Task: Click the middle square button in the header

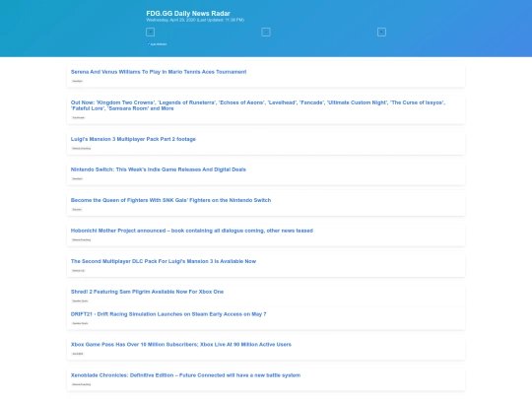Action: pyautogui.click(x=266, y=33)
